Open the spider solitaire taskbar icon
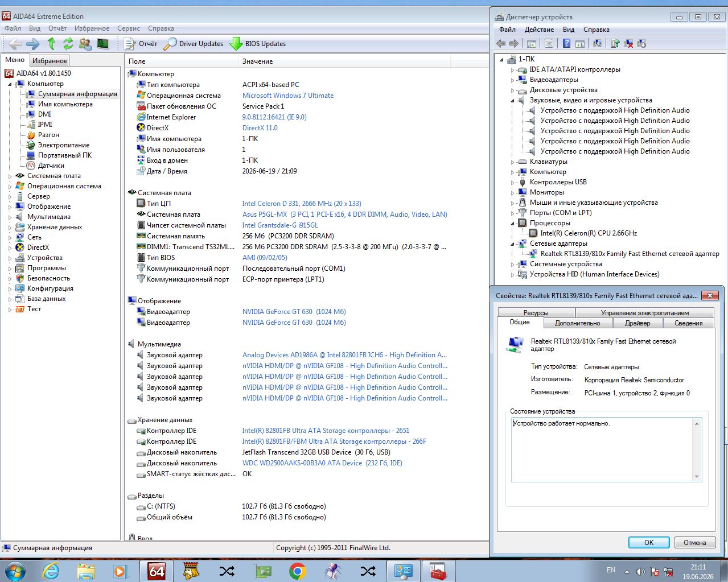 click(x=332, y=571)
